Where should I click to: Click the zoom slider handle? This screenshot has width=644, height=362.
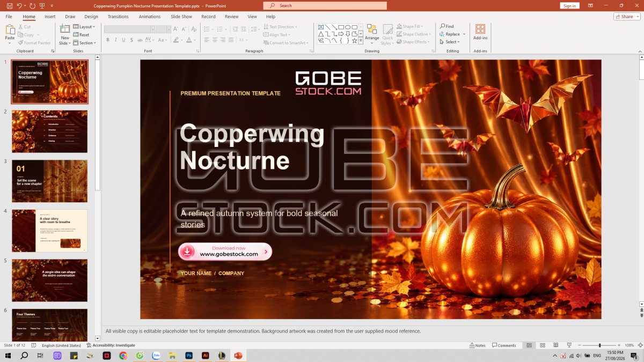600,345
